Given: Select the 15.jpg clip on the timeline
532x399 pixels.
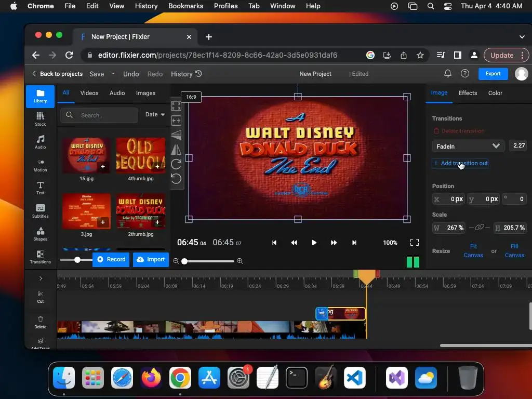Looking at the screenshot, I should click(x=340, y=313).
